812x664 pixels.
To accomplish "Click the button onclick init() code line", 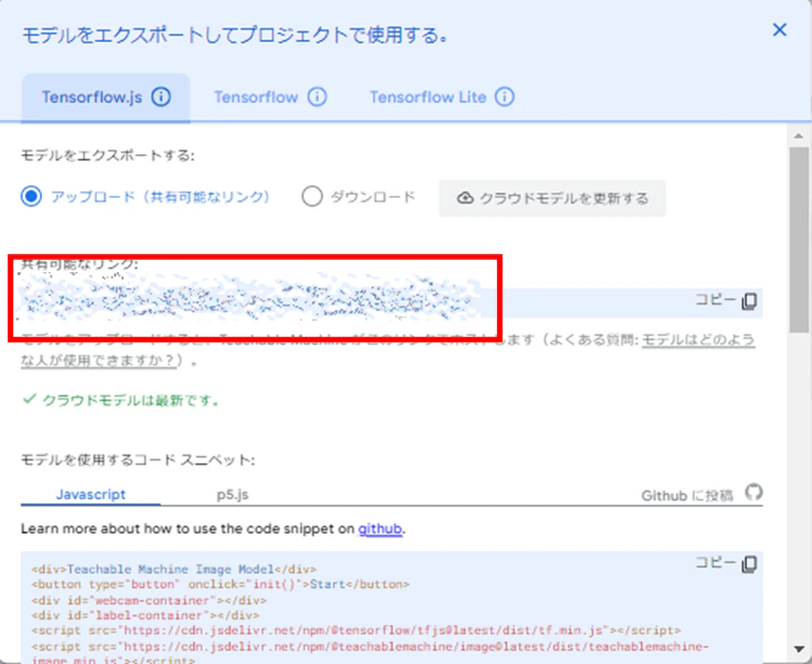I will [220, 584].
